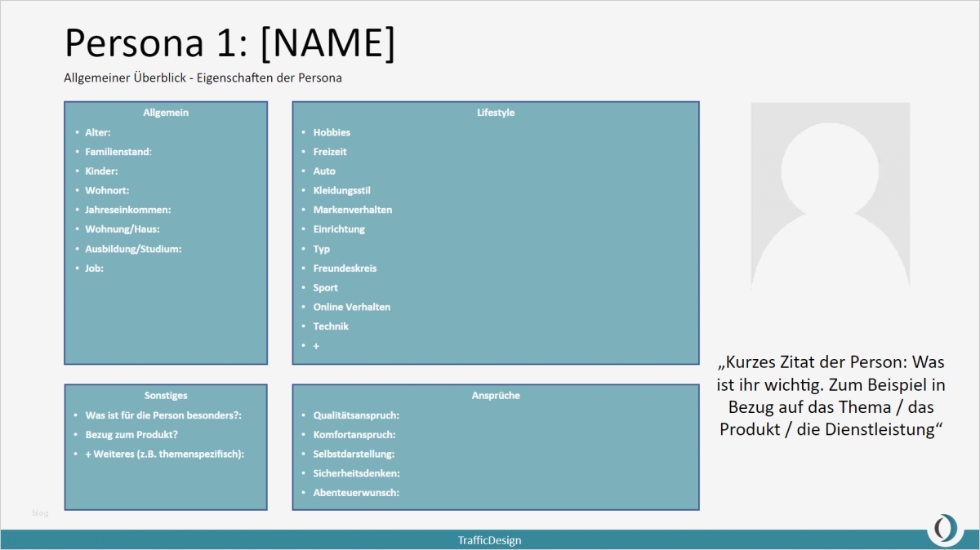Click the Qualitätsanspruch: field
Viewport: 980px width, 550px height.
(x=356, y=415)
